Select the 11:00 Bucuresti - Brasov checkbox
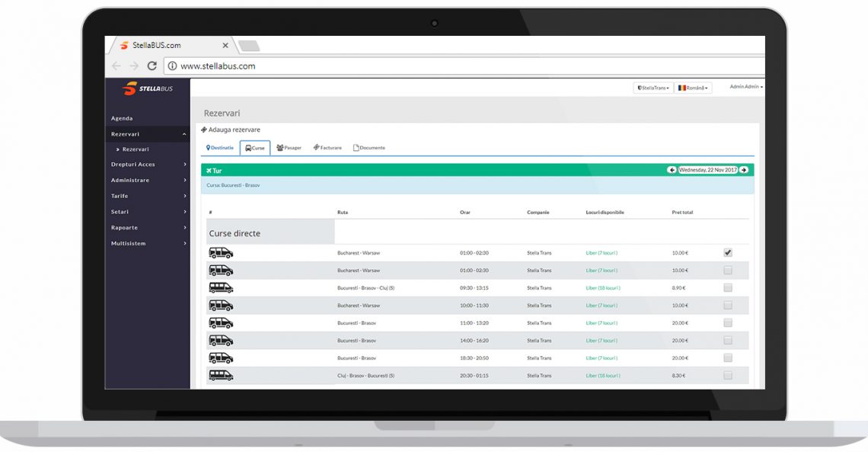 [728, 323]
